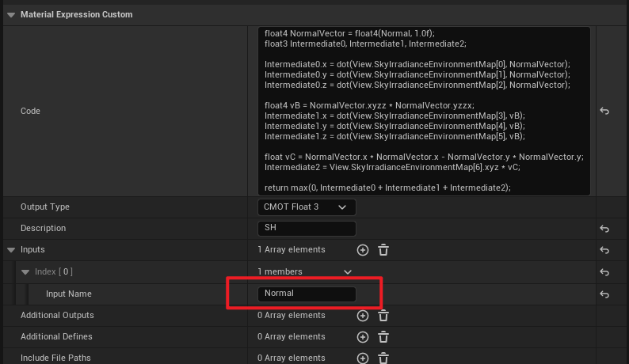Add an element to Additional Outputs
This screenshot has width=629, height=364.
[363, 315]
